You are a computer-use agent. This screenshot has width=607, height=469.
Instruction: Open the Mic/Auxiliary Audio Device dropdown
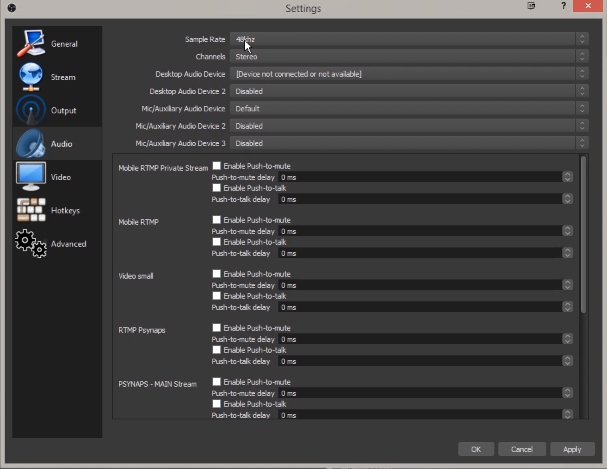[x=409, y=108]
